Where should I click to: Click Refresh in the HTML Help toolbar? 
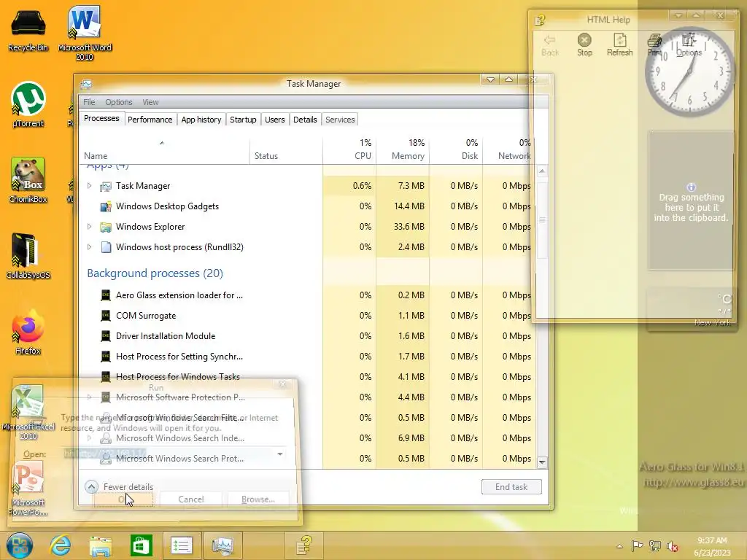coord(620,45)
